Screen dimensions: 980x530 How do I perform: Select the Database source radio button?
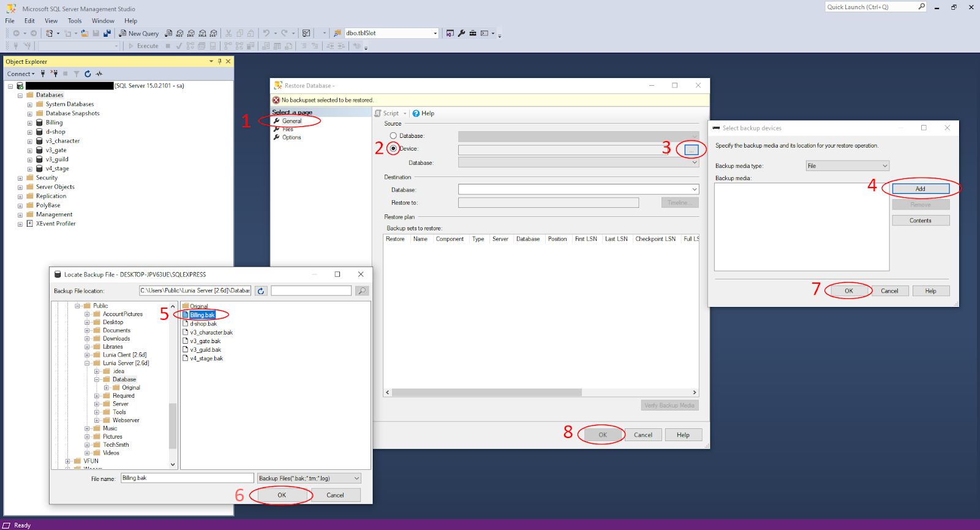[x=393, y=136]
